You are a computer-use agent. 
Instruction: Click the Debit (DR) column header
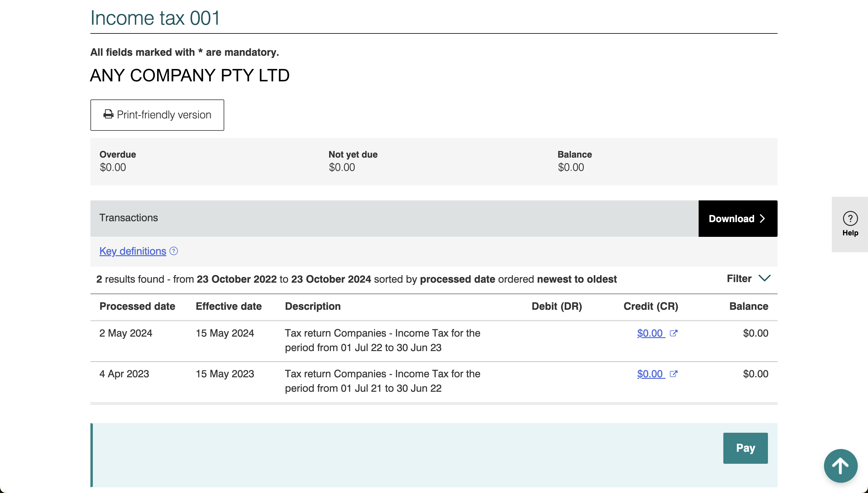click(557, 306)
